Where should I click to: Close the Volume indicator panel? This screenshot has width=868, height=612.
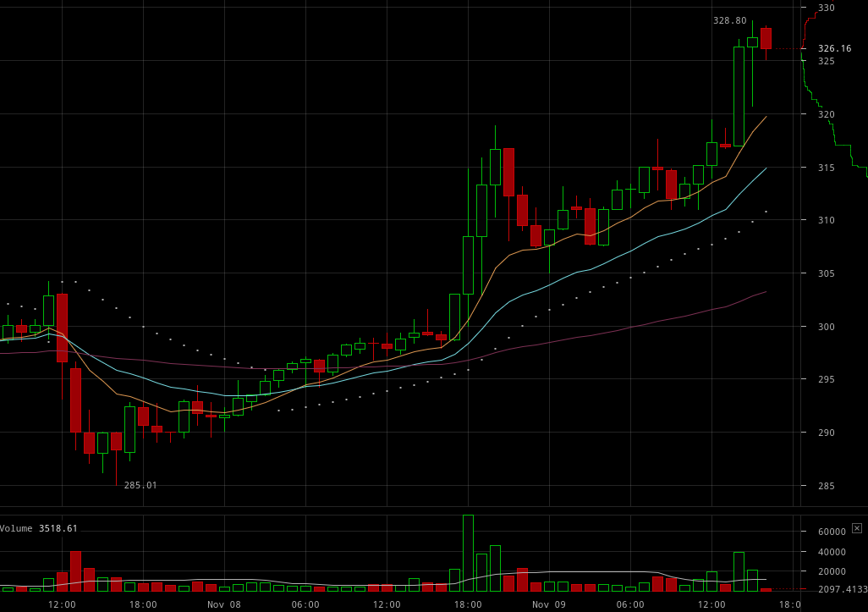click(x=856, y=528)
